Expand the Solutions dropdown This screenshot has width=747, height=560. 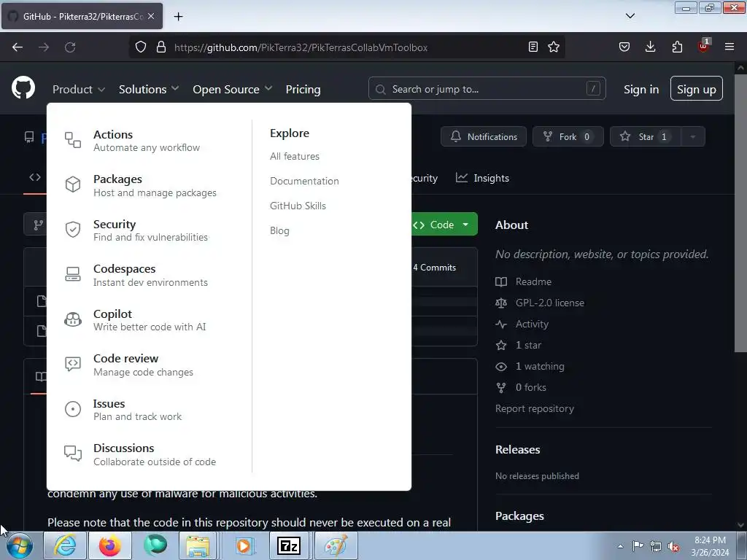[149, 89]
